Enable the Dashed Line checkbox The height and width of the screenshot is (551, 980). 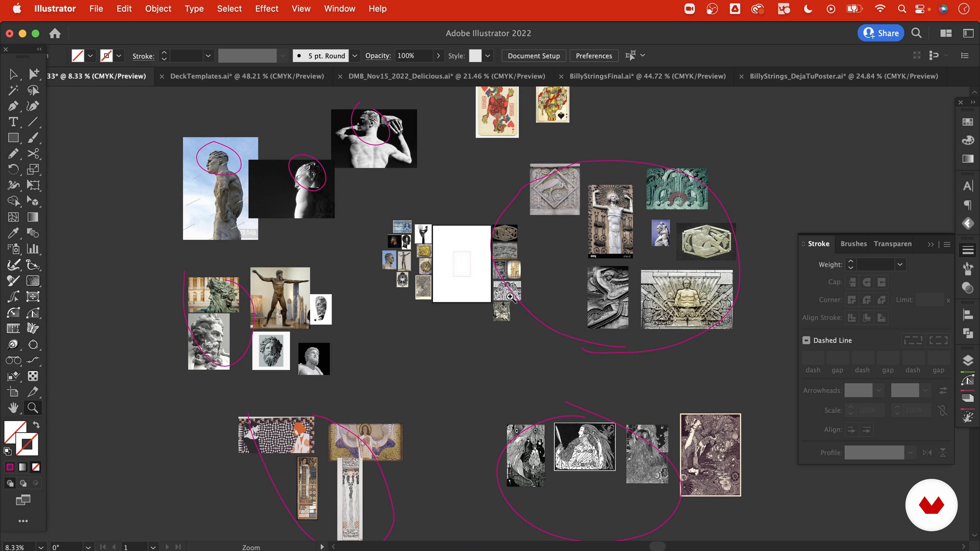tap(806, 340)
